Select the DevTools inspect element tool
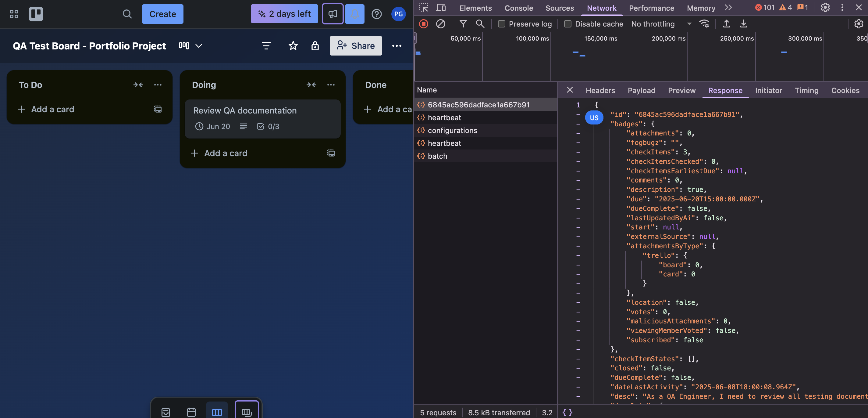 [x=423, y=7]
